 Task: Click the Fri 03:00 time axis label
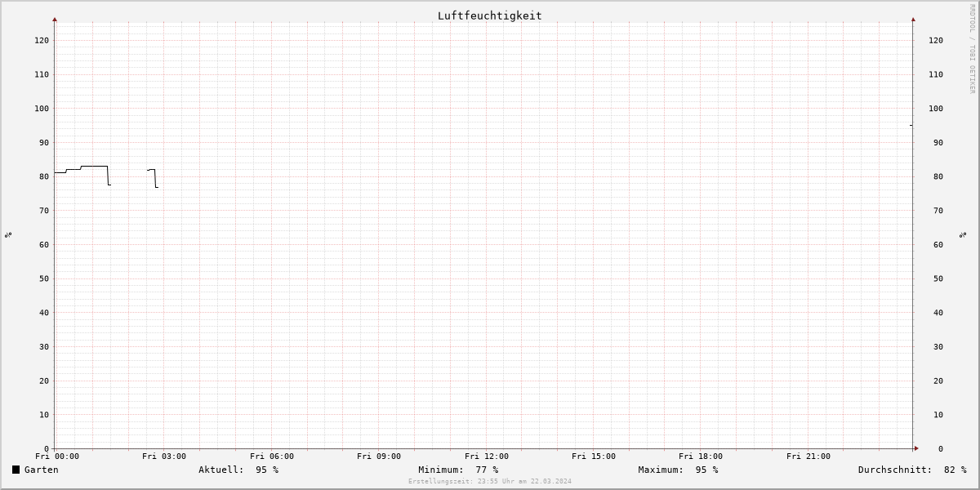(x=164, y=457)
